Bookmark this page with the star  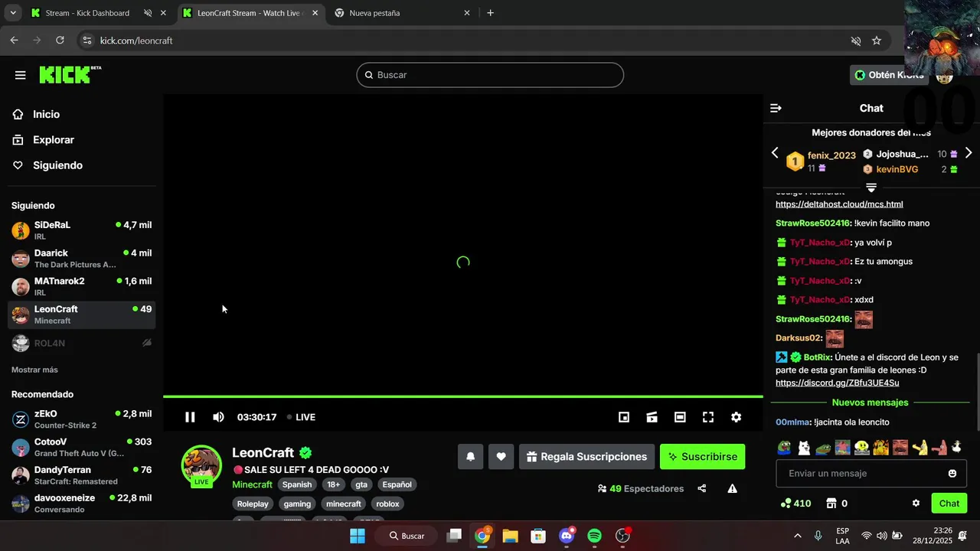click(x=877, y=41)
